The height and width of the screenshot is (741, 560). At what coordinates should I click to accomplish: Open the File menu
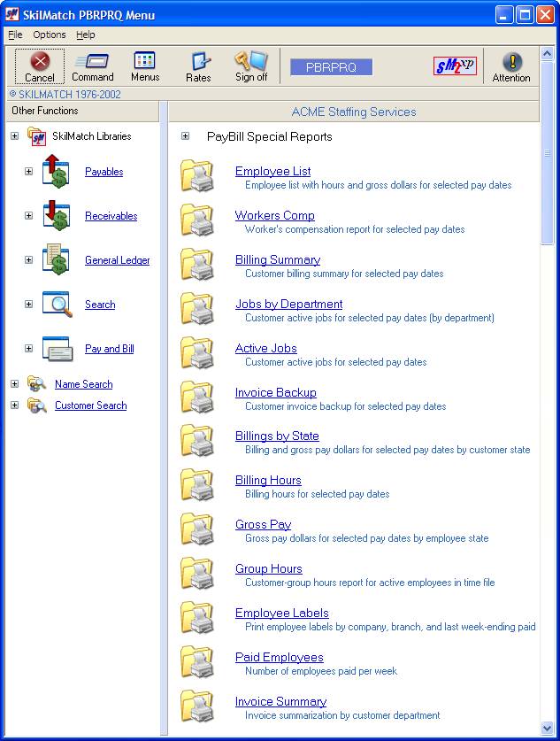click(15, 35)
